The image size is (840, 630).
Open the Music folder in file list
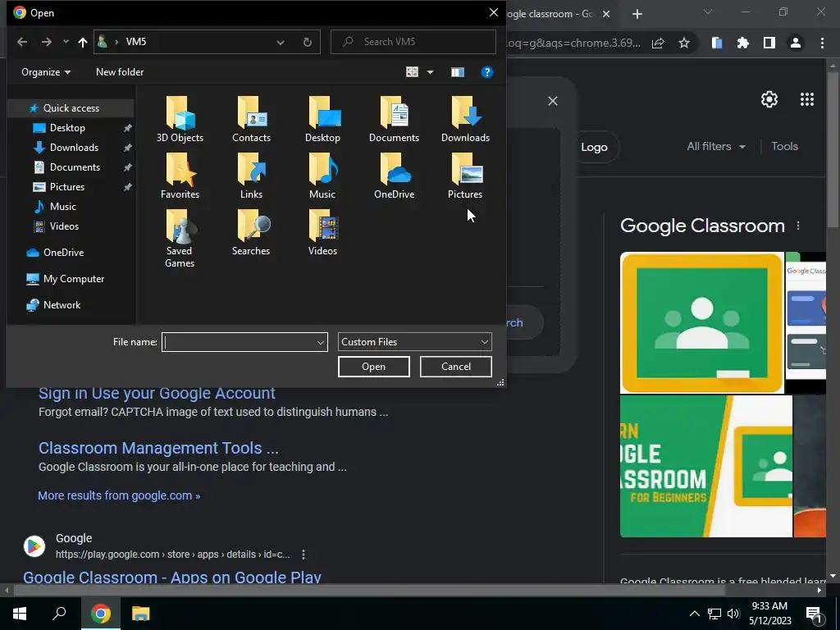point(322,176)
